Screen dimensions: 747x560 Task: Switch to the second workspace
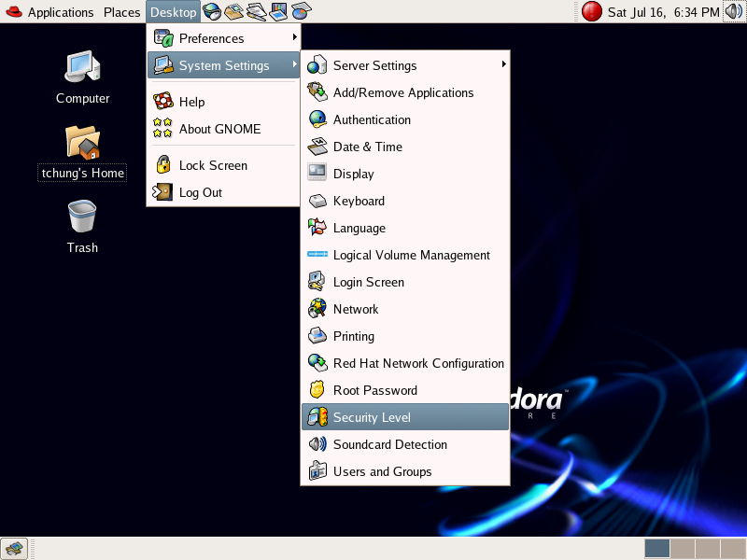point(683,549)
